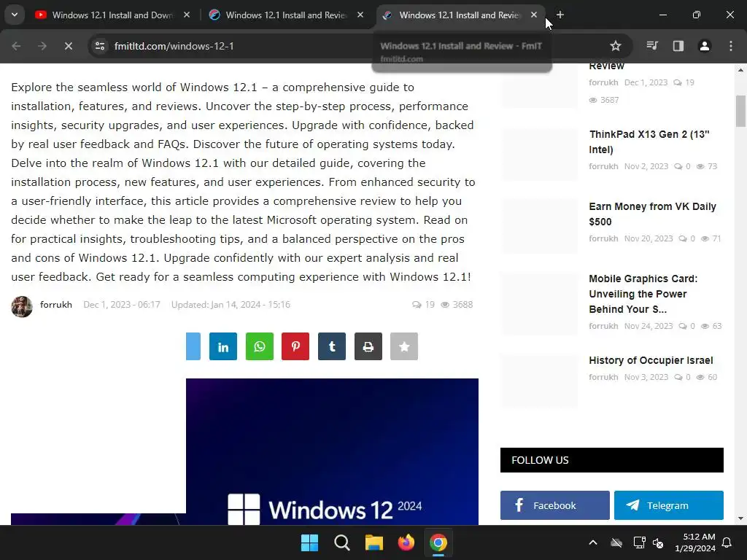Open the article author forrukh link
Image resolution: width=747 pixels, height=560 pixels.
tap(56, 305)
